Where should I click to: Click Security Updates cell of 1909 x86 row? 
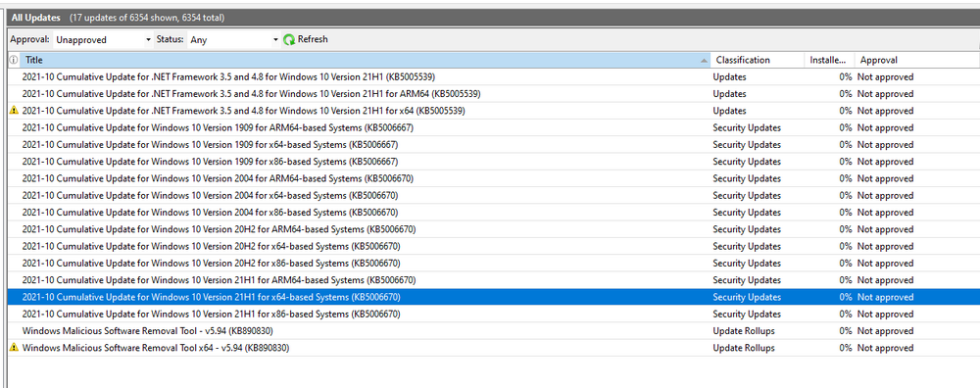click(747, 162)
